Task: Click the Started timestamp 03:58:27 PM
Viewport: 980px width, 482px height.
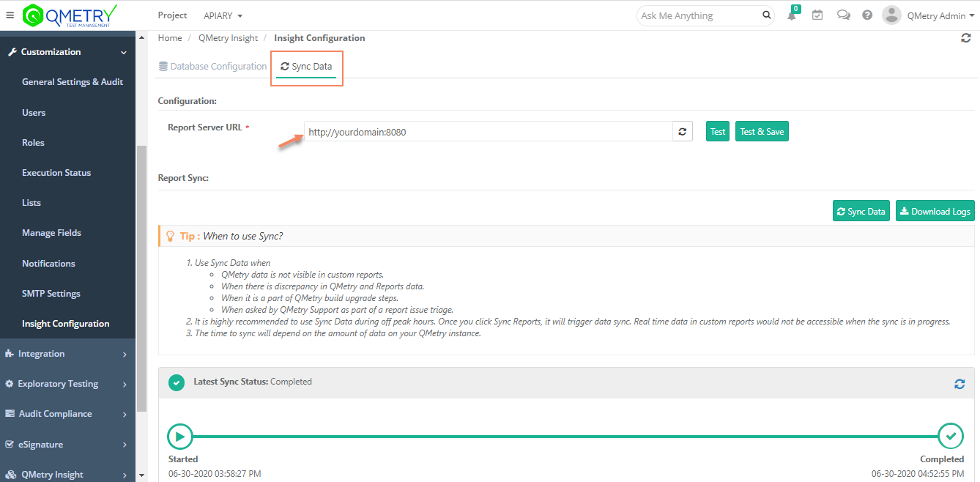Action: [215, 474]
